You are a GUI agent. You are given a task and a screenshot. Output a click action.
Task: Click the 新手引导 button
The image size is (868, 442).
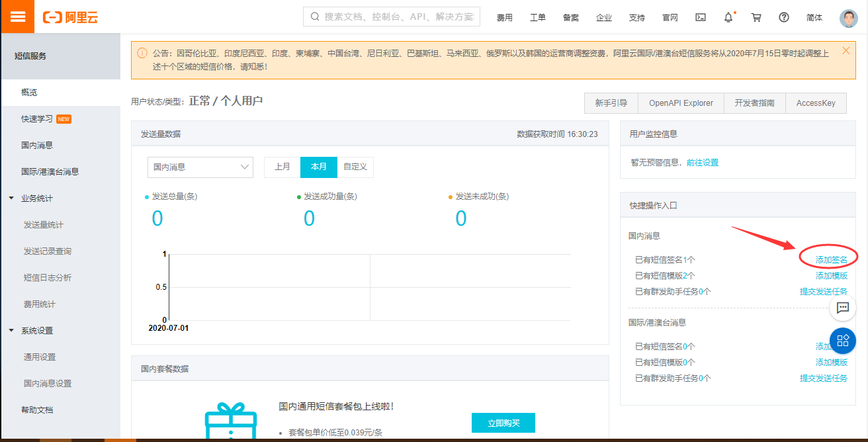pyautogui.click(x=611, y=103)
